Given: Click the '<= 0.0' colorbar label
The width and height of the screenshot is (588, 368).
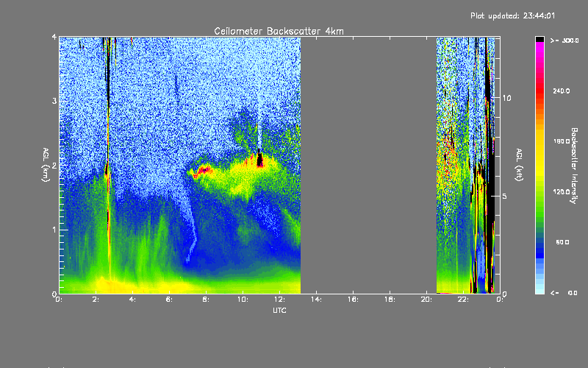Looking at the screenshot, I should tap(564, 293).
